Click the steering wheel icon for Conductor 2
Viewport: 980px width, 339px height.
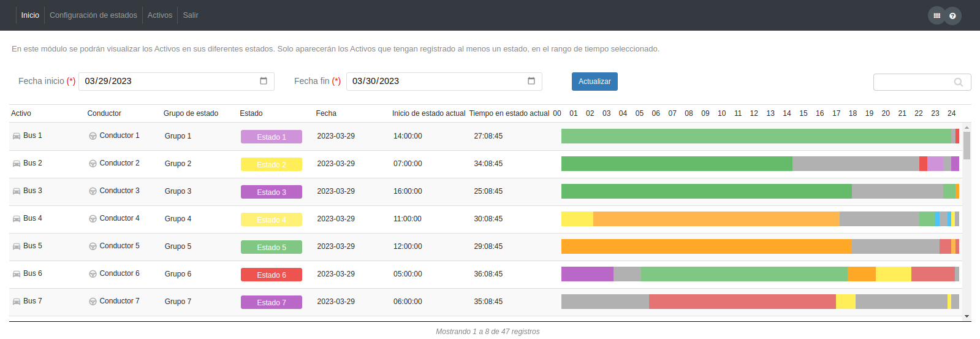tap(93, 164)
